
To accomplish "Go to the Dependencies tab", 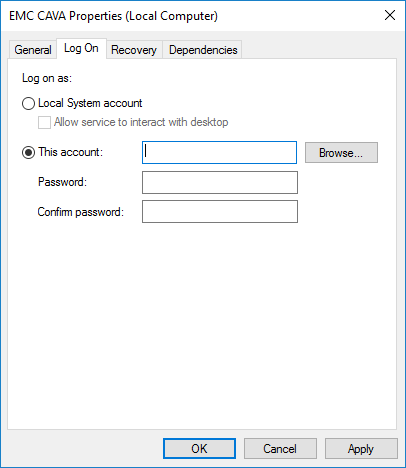I will [x=203, y=50].
